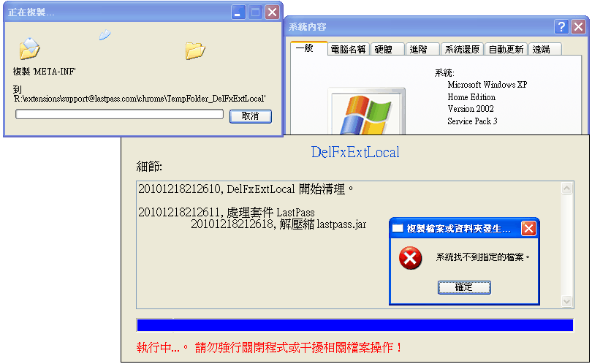Click the blue DelFxExtLocal progress bar

click(355, 325)
